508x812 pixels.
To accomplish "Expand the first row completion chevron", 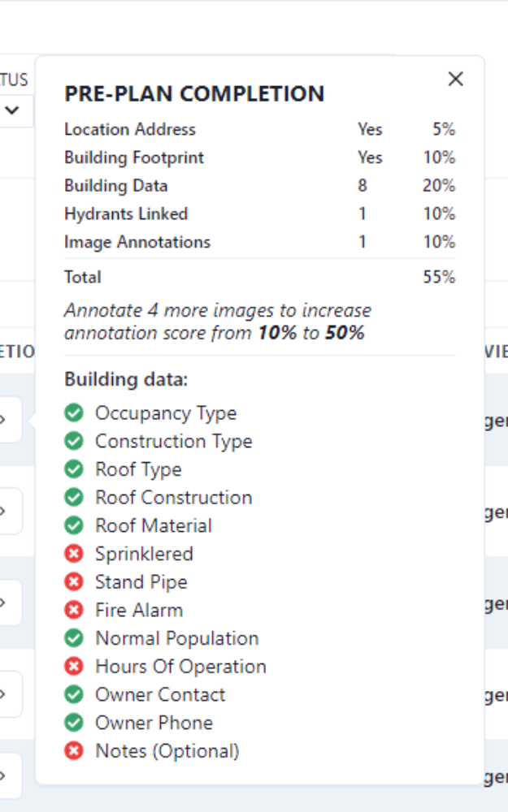I will pyautogui.click(x=2, y=420).
